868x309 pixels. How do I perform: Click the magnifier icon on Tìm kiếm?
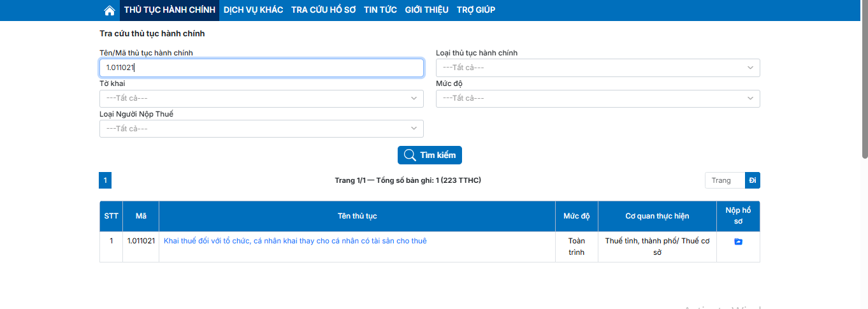click(410, 155)
